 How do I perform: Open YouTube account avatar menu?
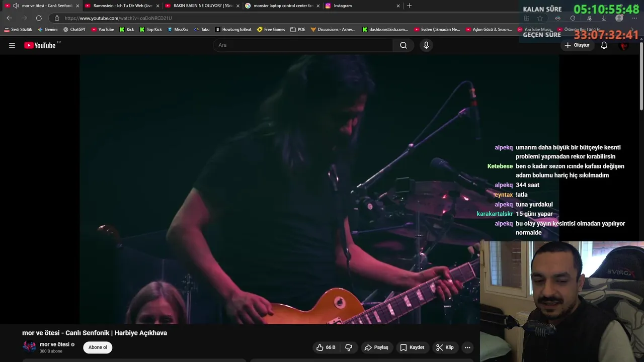click(x=624, y=45)
